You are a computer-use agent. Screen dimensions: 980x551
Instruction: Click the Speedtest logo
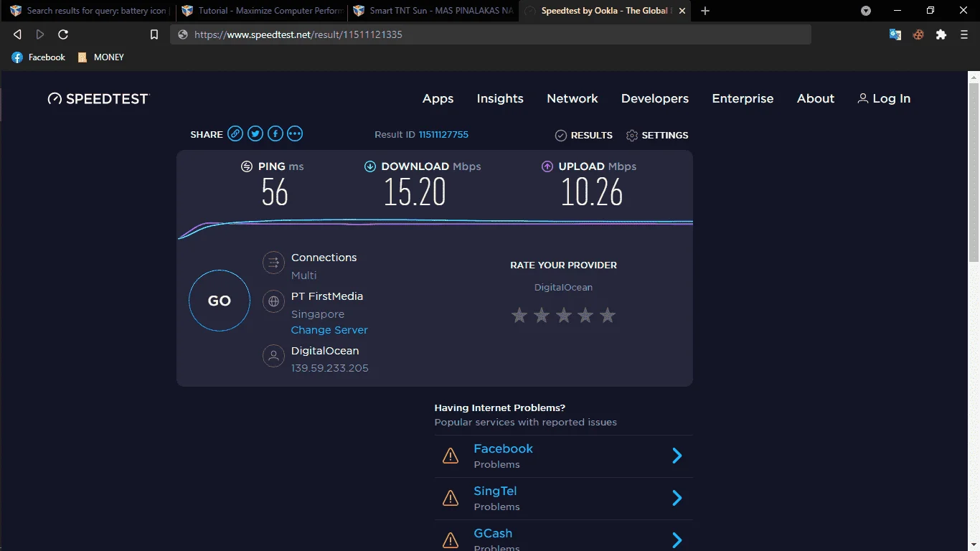pos(98,99)
